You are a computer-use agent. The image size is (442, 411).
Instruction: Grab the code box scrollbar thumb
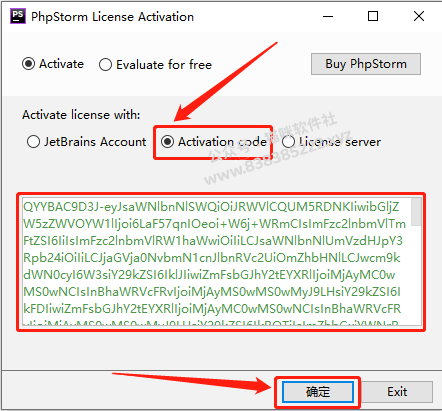point(416,212)
